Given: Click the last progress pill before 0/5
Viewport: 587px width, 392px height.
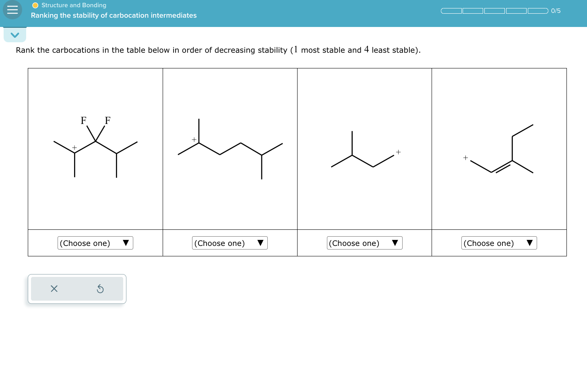Looking at the screenshot, I should (x=537, y=11).
